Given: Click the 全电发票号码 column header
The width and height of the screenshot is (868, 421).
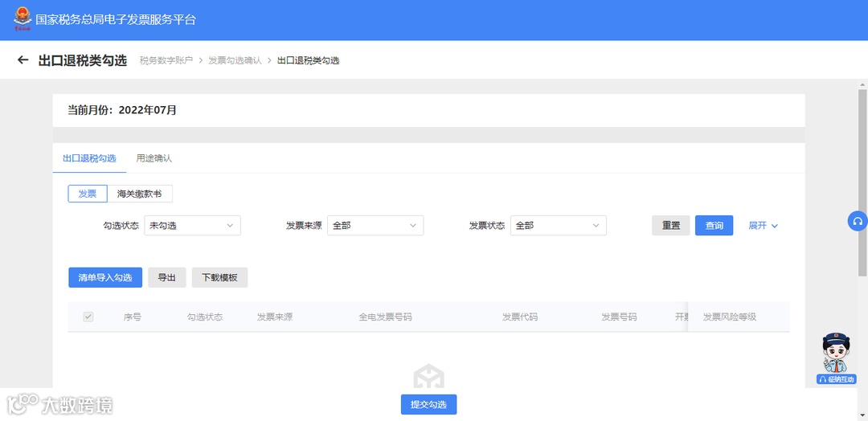Looking at the screenshot, I should [385, 317].
